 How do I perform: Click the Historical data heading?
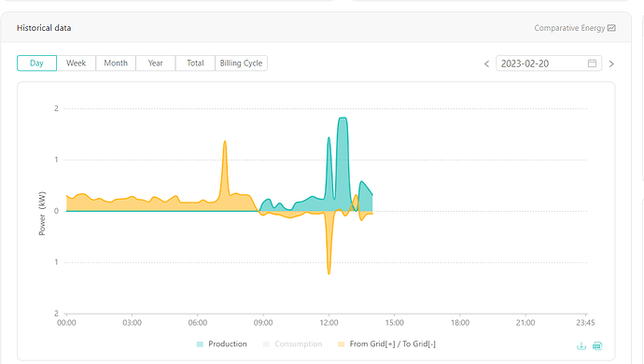(44, 28)
